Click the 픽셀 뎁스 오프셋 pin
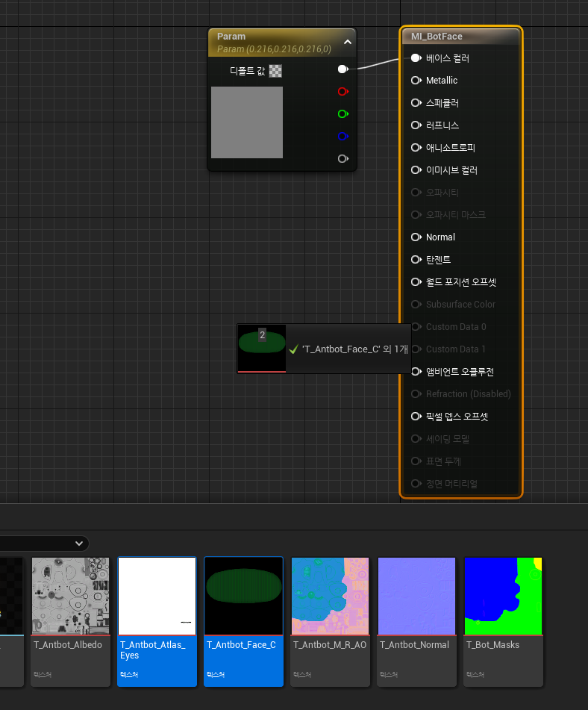The width and height of the screenshot is (588, 710). [416, 416]
